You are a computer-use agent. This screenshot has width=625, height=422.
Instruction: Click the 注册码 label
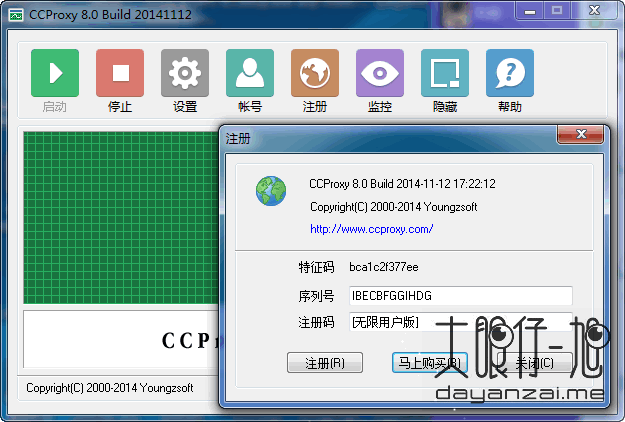[x=316, y=322]
